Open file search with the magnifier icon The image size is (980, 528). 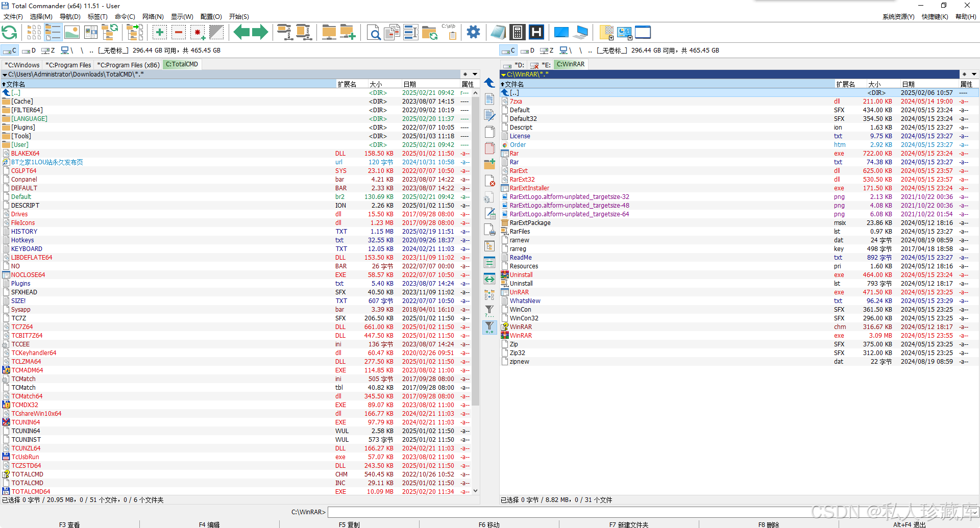(x=374, y=33)
